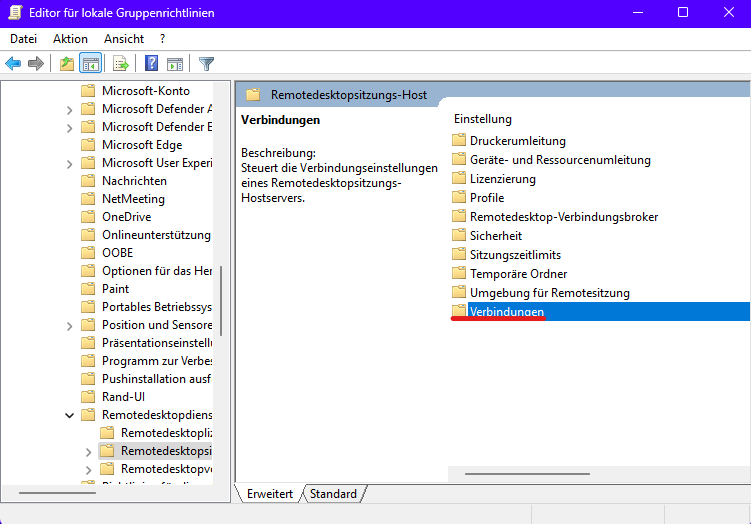Click the Einstellung column header
The height and width of the screenshot is (524, 751).
coord(483,119)
